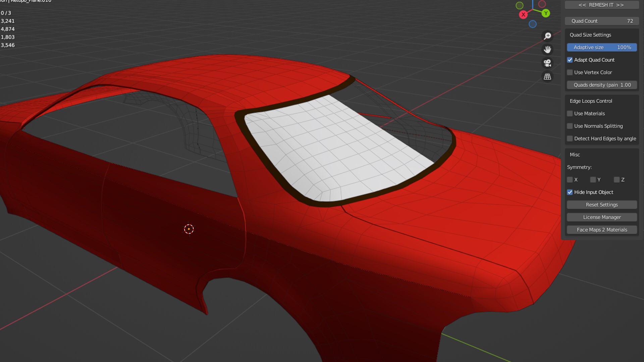Click the Quad Count value field
The width and height of the screenshot is (644, 362).
(x=602, y=21)
